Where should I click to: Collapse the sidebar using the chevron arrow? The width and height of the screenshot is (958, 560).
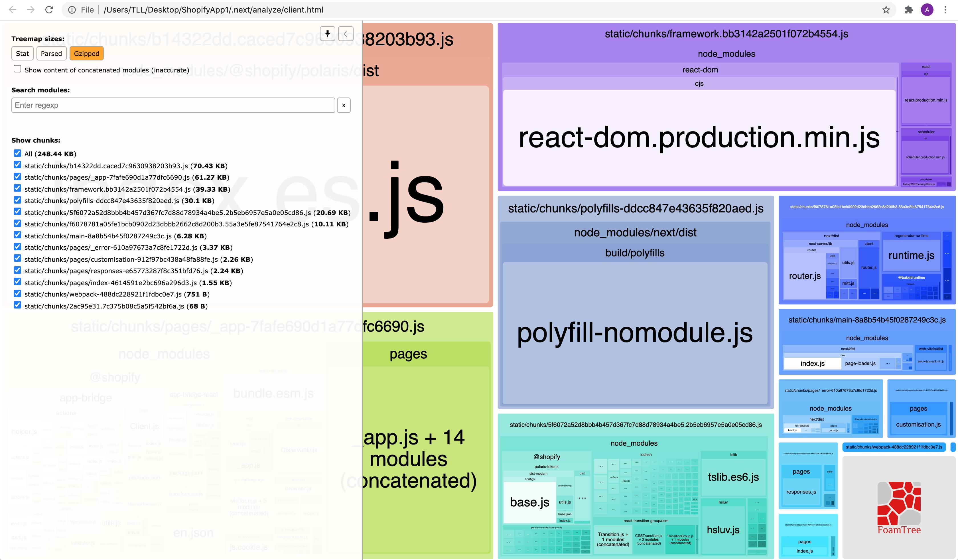[x=345, y=33]
